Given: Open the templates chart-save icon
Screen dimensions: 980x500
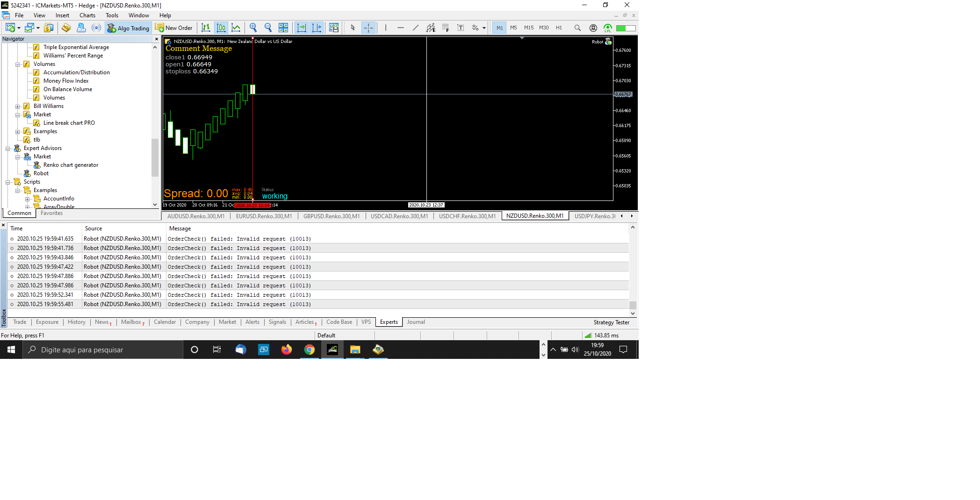Looking at the screenshot, I should coord(334,28).
